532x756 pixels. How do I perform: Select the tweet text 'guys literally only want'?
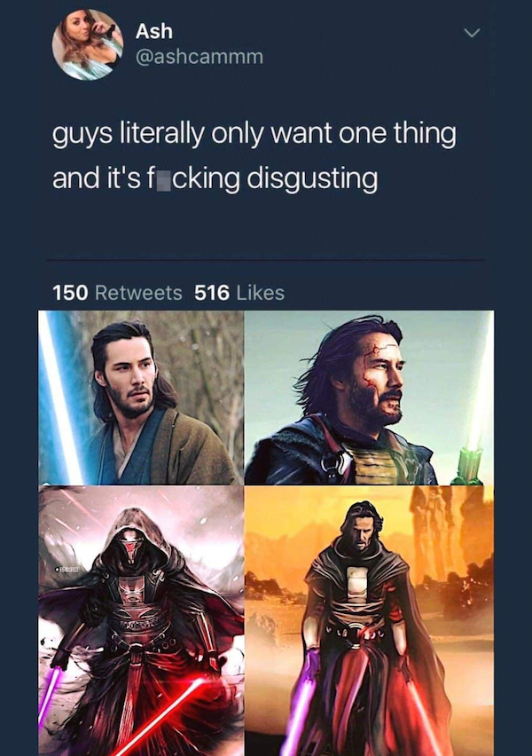tap(192, 135)
